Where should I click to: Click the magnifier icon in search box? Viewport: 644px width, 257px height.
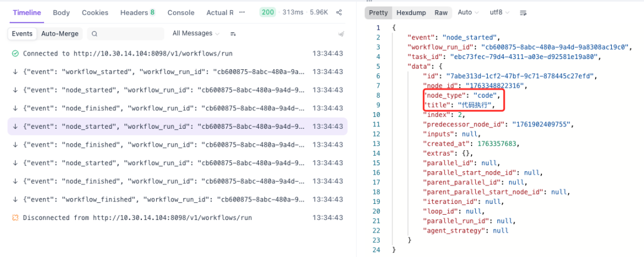94,33
